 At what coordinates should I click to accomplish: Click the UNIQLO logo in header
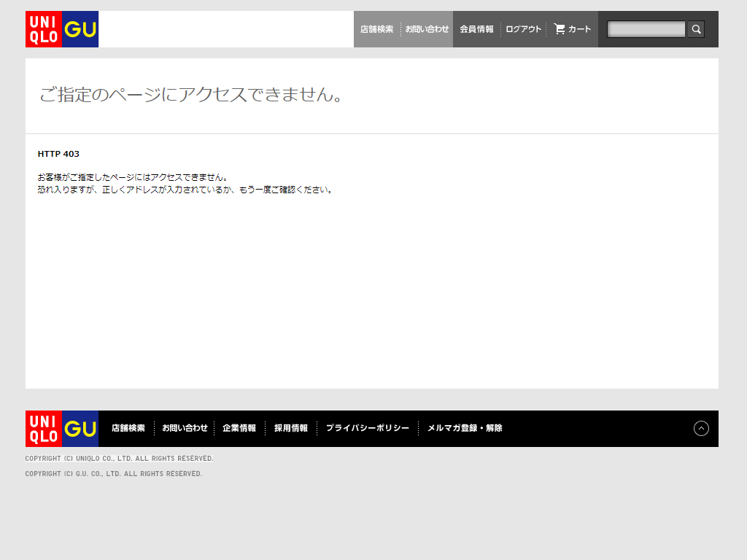[x=44, y=29]
